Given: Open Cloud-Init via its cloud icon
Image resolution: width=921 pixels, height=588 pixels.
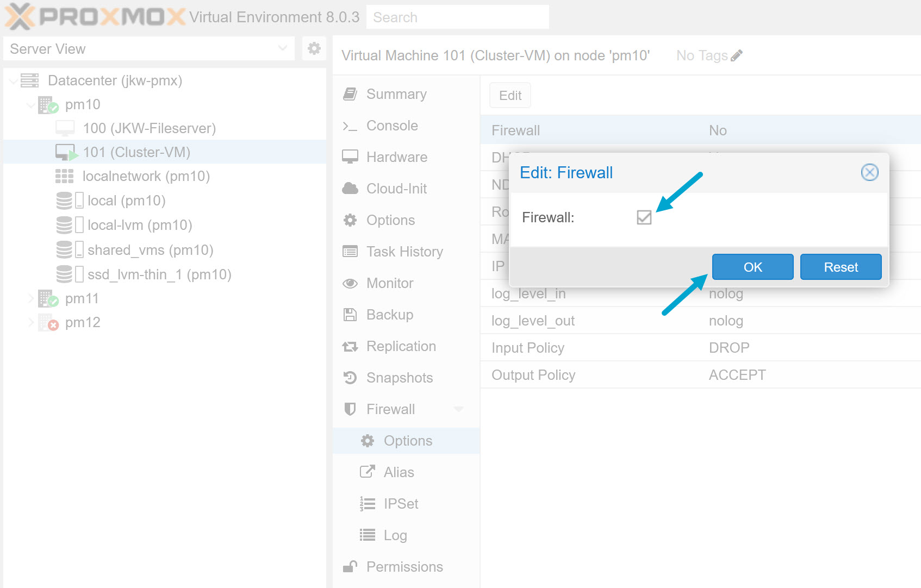Looking at the screenshot, I should (x=350, y=188).
